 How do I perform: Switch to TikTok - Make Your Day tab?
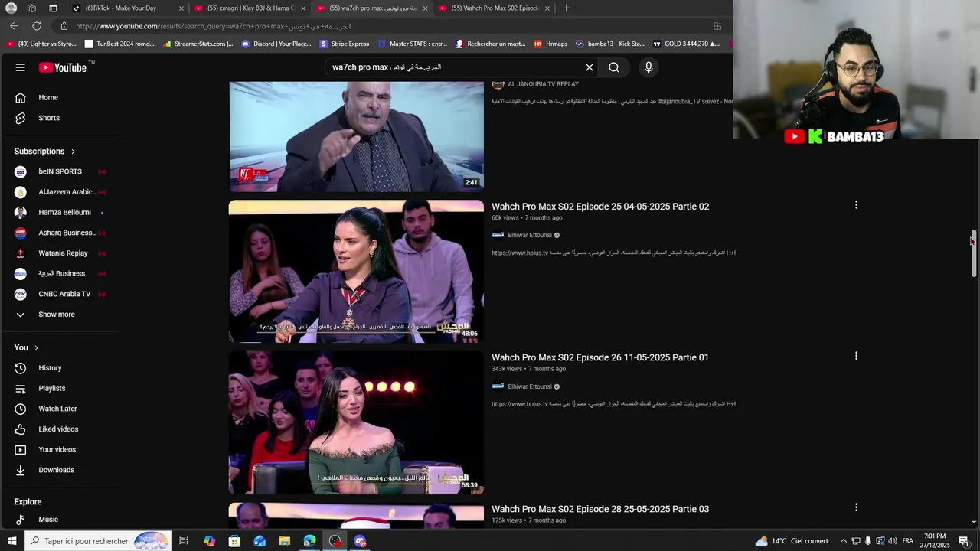126,8
